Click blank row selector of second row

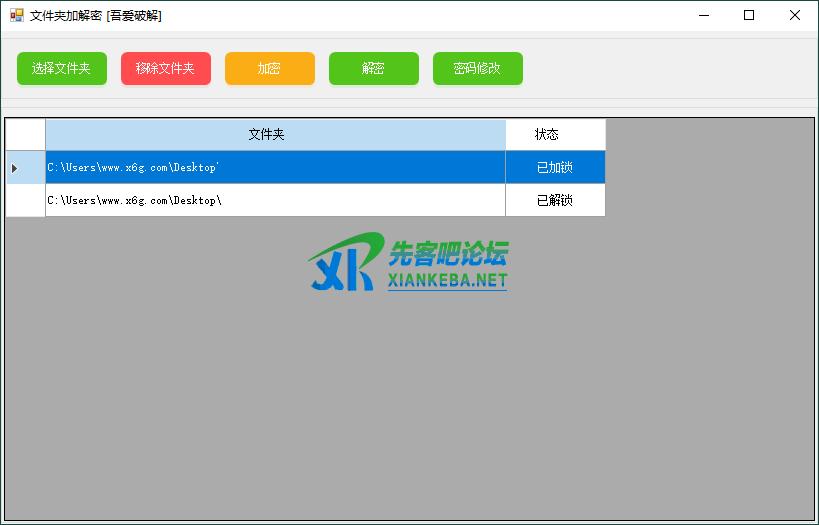pos(25,200)
